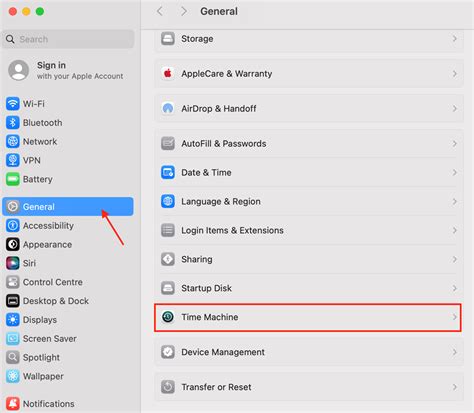Select the Bluetooth icon in sidebar
Viewport: 474px width, 413px height.
point(13,123)
